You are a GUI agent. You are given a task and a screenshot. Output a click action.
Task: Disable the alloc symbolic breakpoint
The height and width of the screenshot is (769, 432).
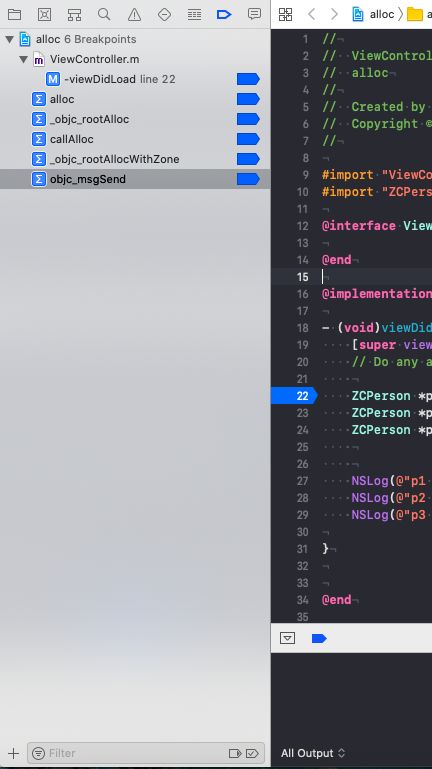[x=248, y=100]
